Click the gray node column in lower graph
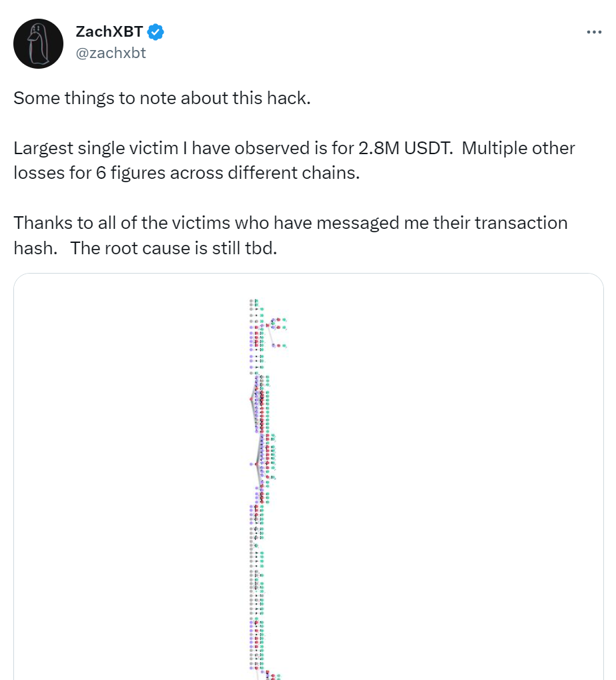Image resolution: width=616 pixels, height=680 pixels. (x=251, y=577)
